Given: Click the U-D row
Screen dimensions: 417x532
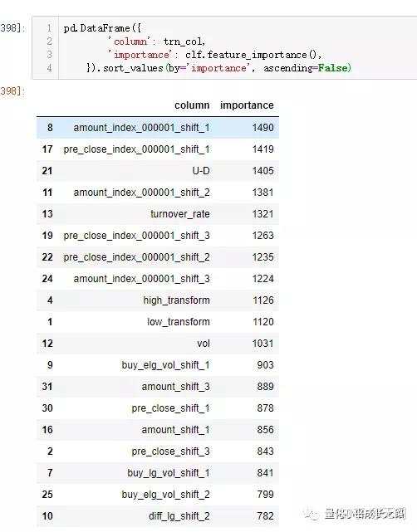Looking at the screenshot, I should (x=158, y=171).
